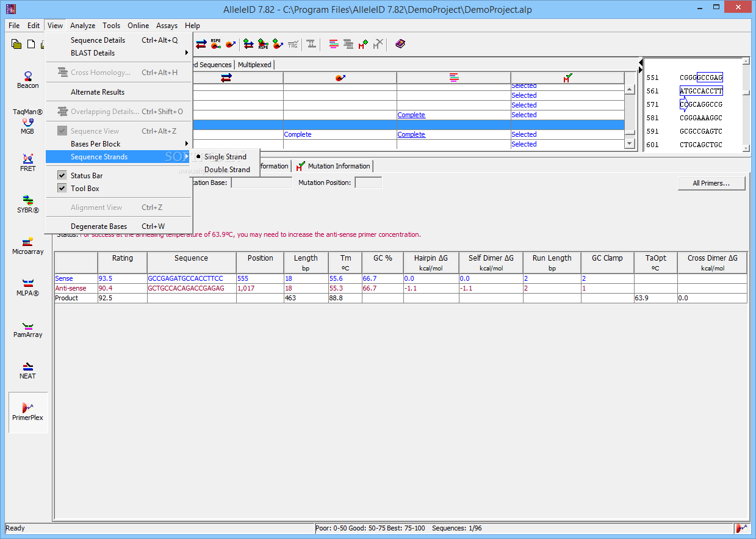Click the Product Tm value 88.8
Image resolution: width=756 pixels, height=539 pixels.
336,298
